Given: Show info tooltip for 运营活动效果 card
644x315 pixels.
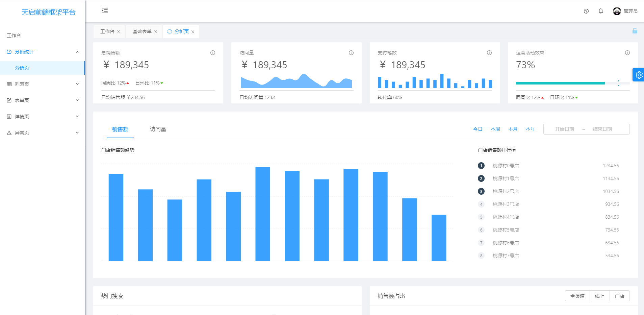Looking at the screenshot, I should pos(627,53).
